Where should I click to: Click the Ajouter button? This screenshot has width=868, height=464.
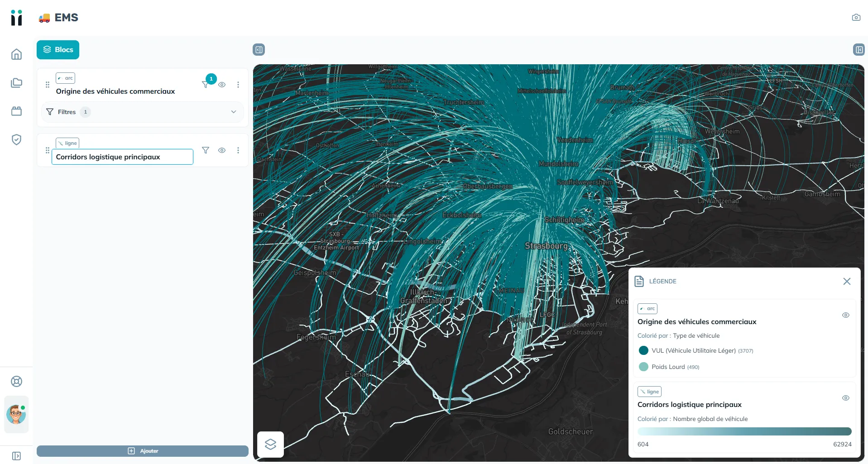pyautogui.click(x=143, y=451)
